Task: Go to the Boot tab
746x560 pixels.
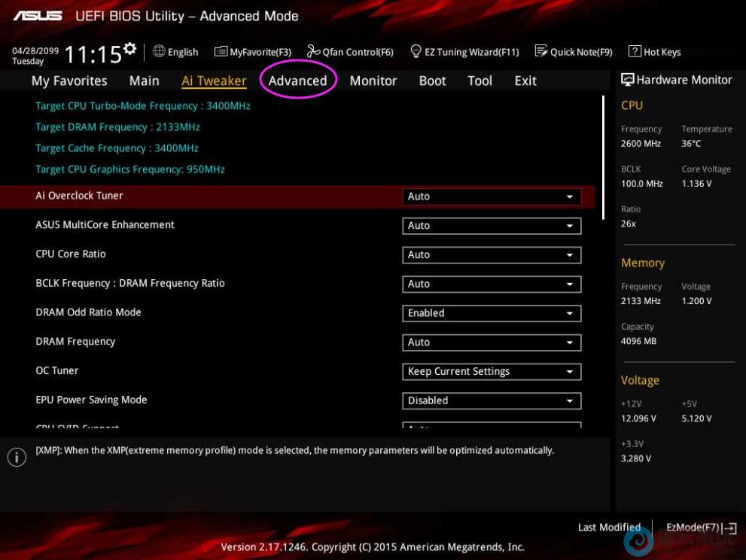Action: [432, 81]
